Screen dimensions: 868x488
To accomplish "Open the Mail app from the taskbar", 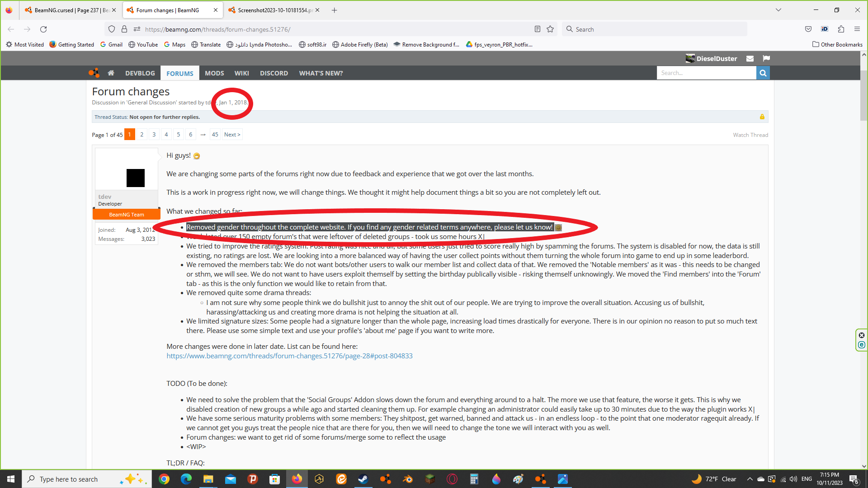I will coord(231,479).
